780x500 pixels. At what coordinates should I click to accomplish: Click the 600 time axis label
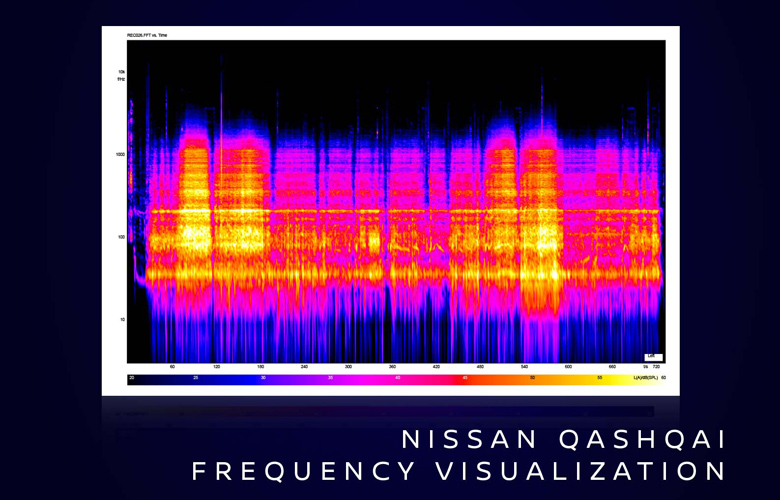coord(568,367)
